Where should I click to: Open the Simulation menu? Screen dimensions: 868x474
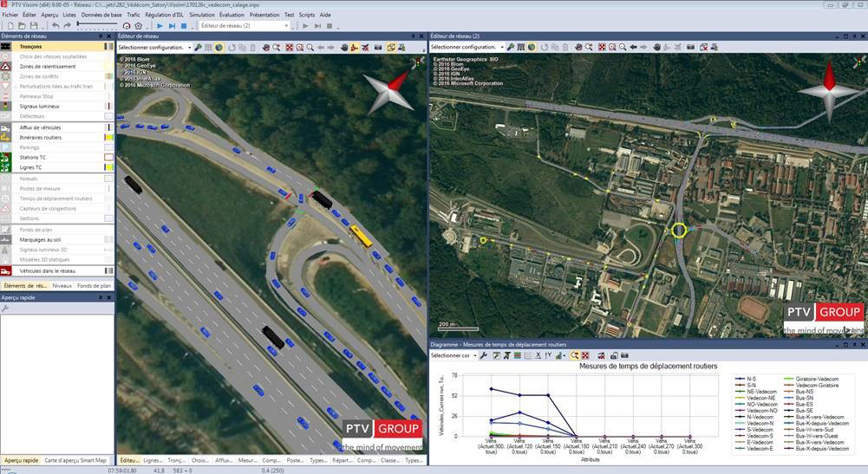pos(202,15)
